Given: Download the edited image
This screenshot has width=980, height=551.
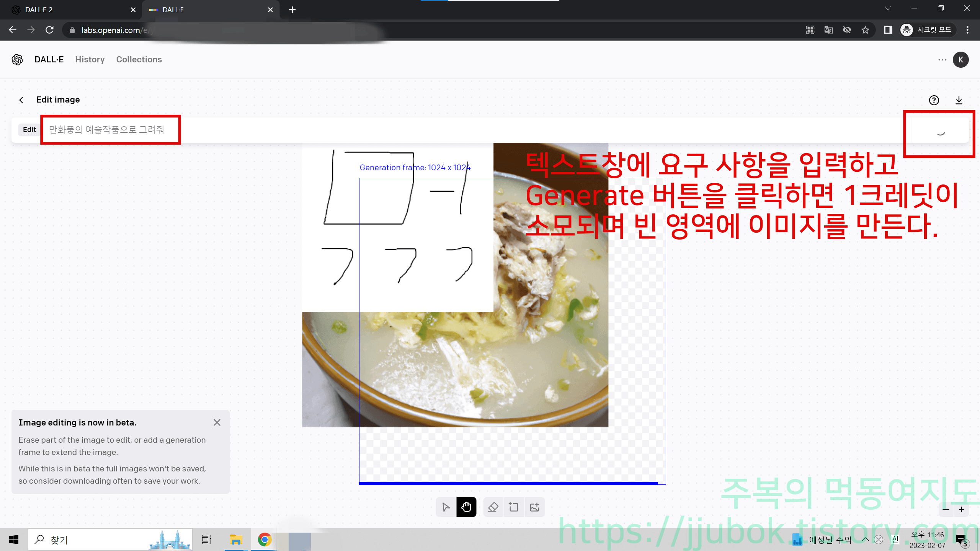Looking at the screenshot, I should (x=959, y=100).
